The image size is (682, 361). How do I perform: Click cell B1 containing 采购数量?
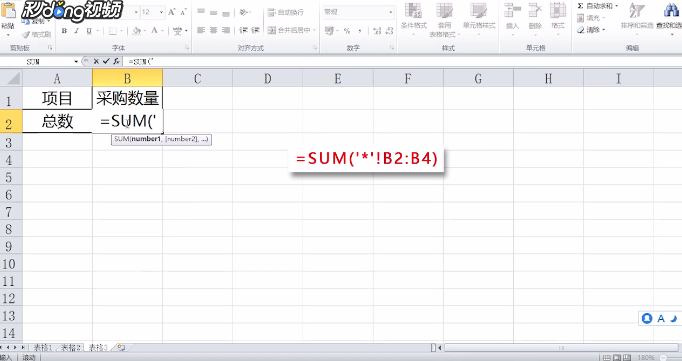click(x=127, y=98)
